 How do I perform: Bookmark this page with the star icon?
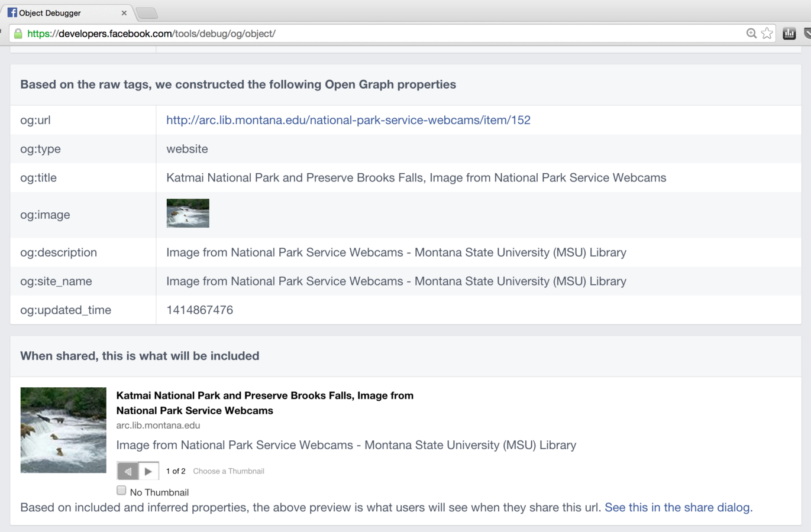(767, 34)
